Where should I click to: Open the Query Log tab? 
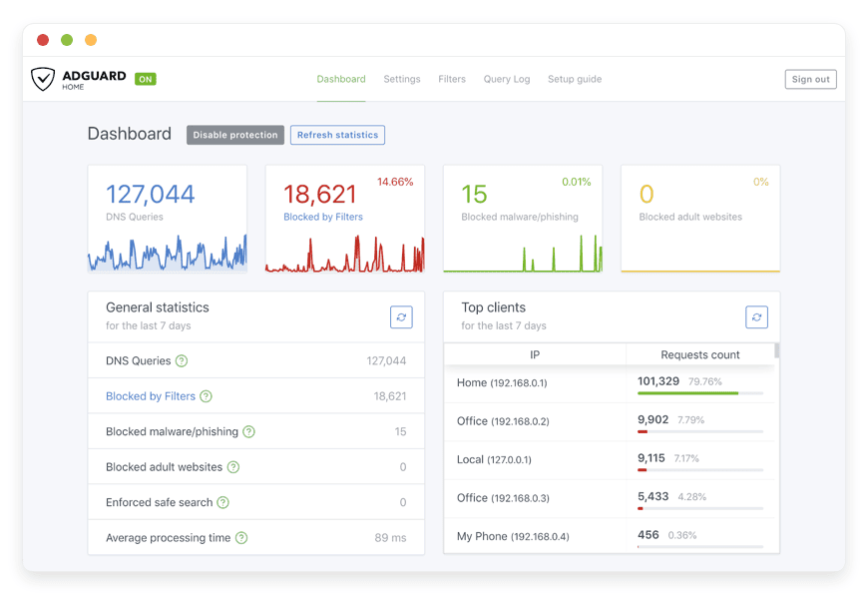click(x=507, y=79)
